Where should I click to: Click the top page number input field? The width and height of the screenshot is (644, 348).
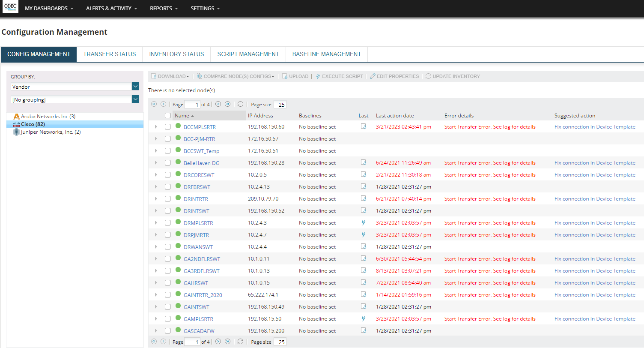tap(192, 105)
